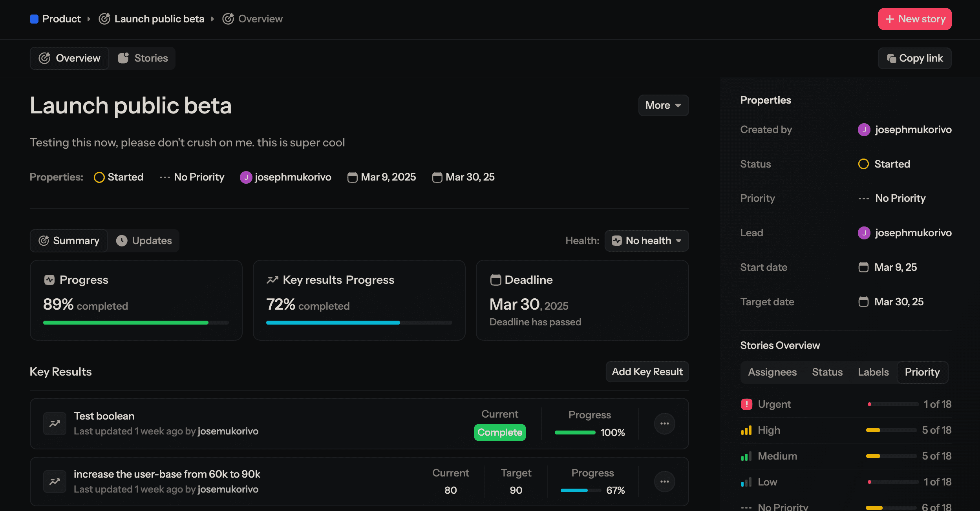
Task: Switch to the Updates tab
Action: coord(144,241)
